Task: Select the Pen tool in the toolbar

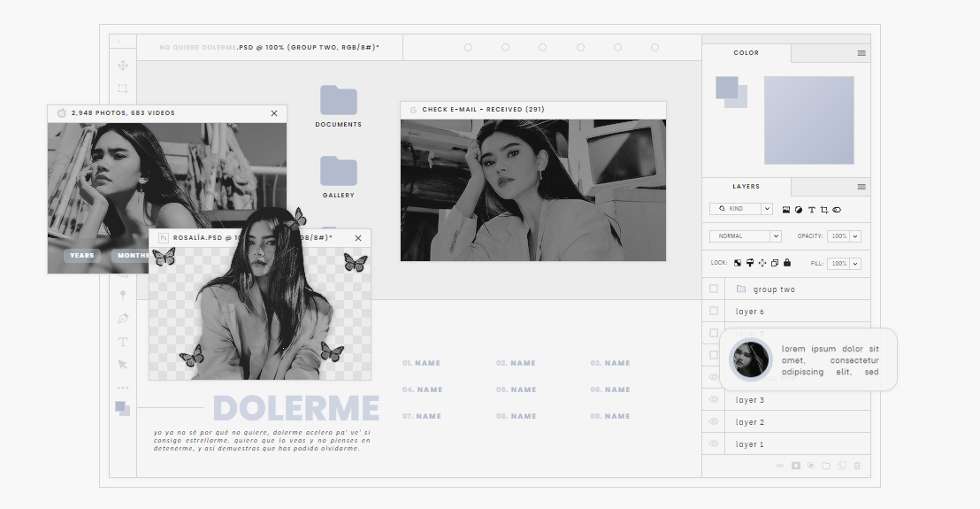Action: pos(122,319)
